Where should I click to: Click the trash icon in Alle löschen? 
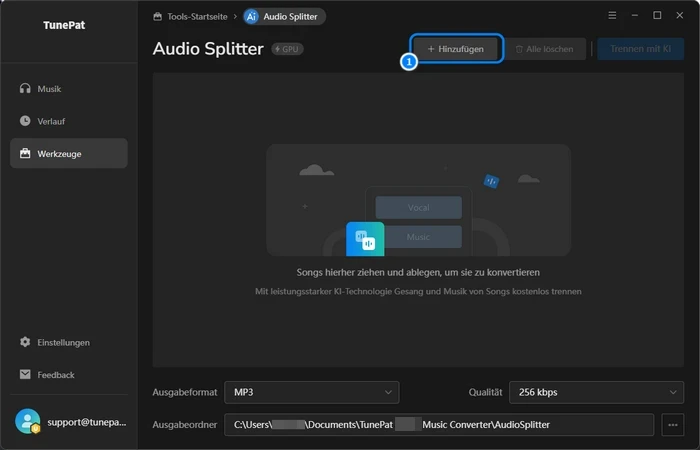click(519, 49)
